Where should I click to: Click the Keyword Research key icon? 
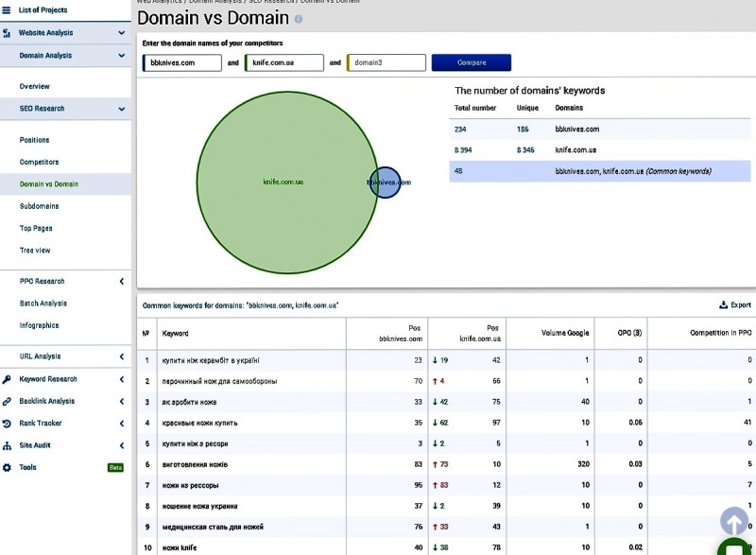tap(7, 379)
